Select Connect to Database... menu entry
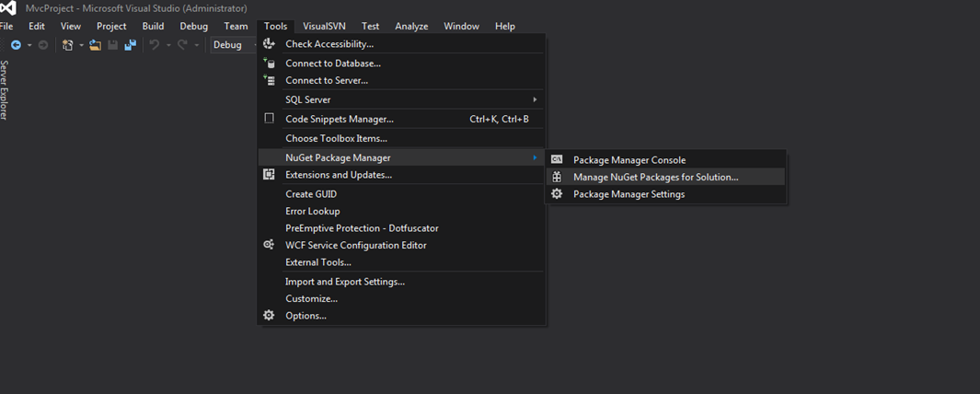 tap(402, 64)
